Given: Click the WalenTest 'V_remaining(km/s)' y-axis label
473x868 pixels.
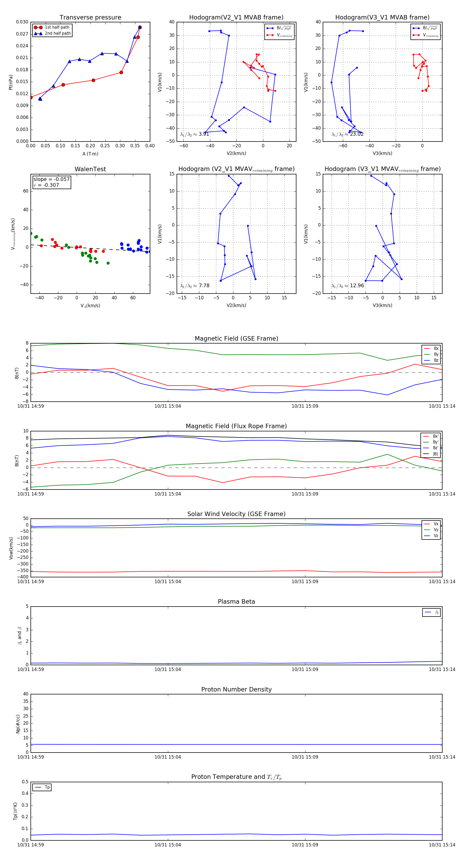Looking at the screenshot, I should pos(13,234).
